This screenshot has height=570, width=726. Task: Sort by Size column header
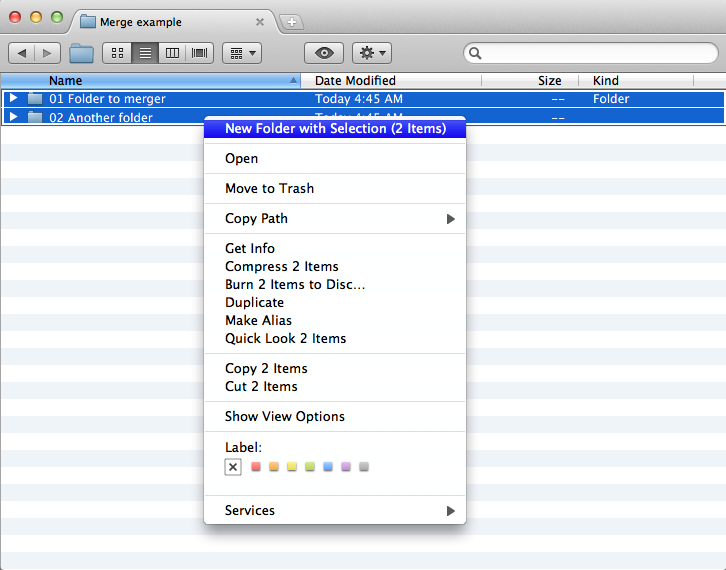click(530, 81)
